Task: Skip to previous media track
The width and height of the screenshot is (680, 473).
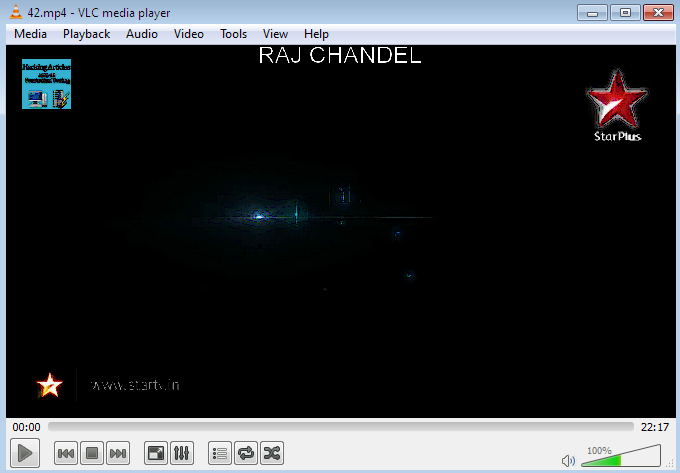Action: (x=66, y=453)
